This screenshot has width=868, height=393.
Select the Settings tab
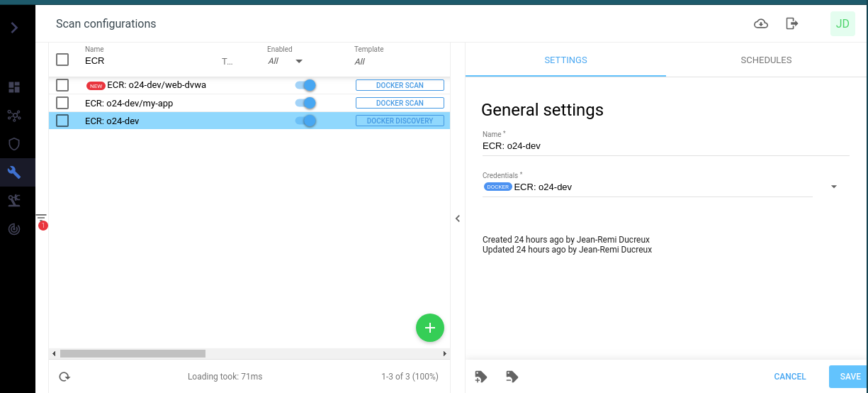pos(565,60)
